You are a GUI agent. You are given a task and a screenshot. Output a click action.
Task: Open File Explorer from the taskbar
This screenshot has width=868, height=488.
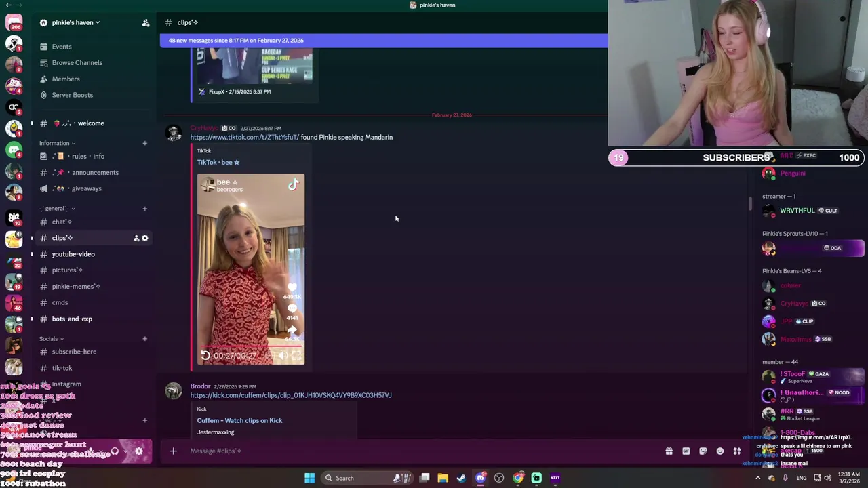pos(443,478)
